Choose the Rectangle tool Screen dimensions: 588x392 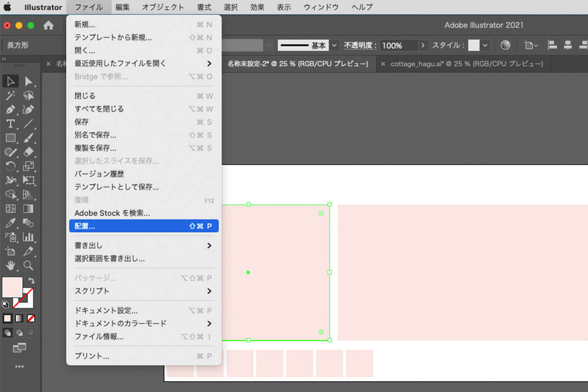(10, 138)
